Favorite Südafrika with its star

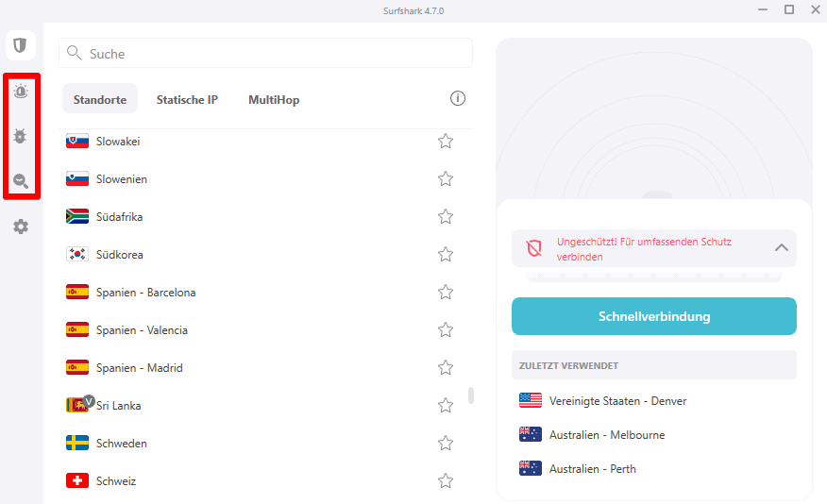(x=446, y=217)
